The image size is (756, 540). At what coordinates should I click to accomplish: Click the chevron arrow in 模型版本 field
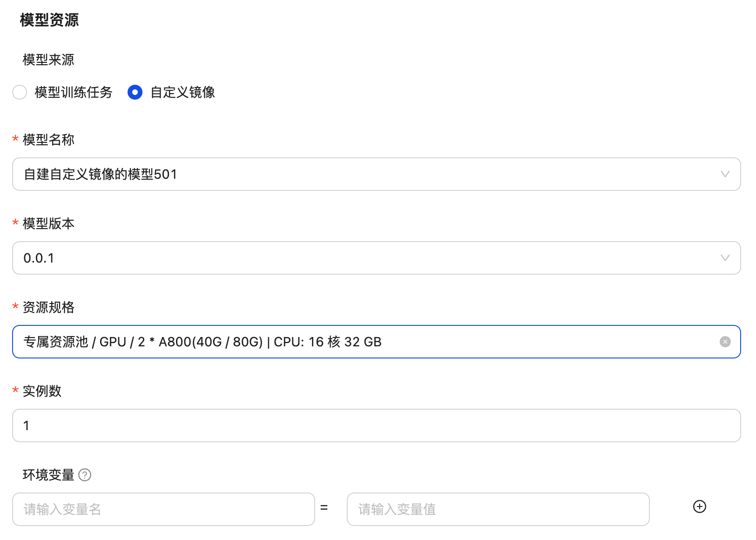click(725, 258)
